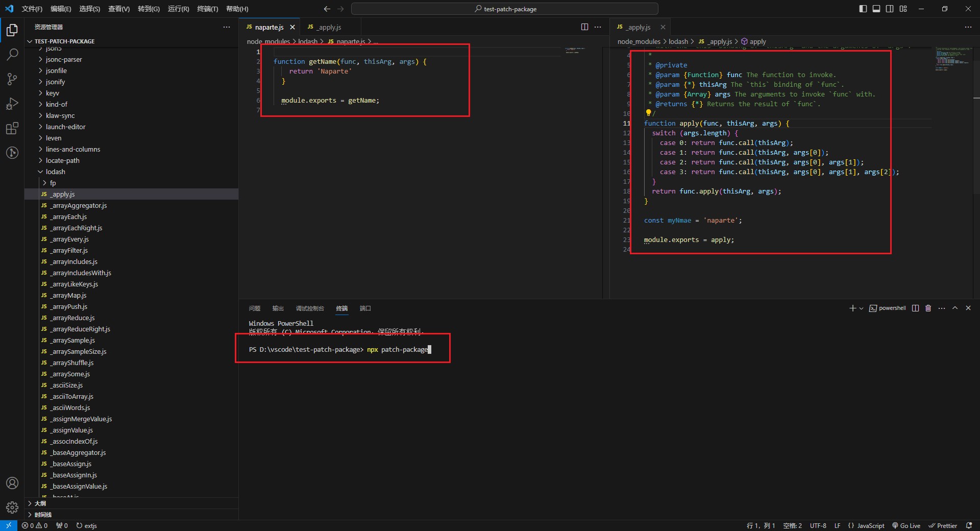Switch to the 输出 panel tab
The width and height of the screenshot is (980, 531).
tap(278, 308)
